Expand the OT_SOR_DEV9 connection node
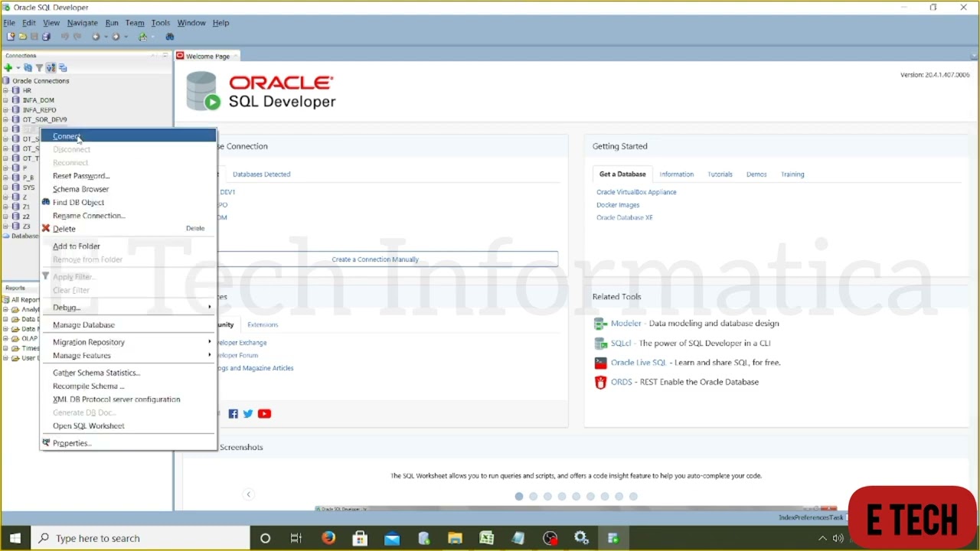 point(5,119)
